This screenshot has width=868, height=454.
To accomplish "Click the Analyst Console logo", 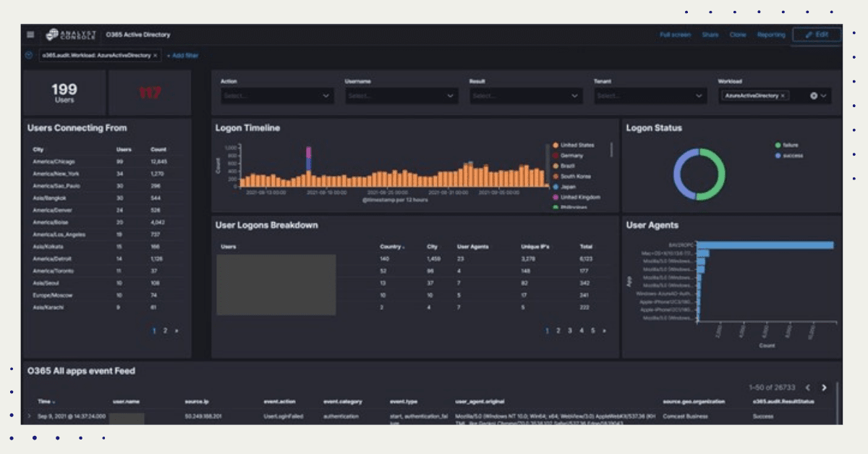I will pyautogui.click(x=71, y=35).
